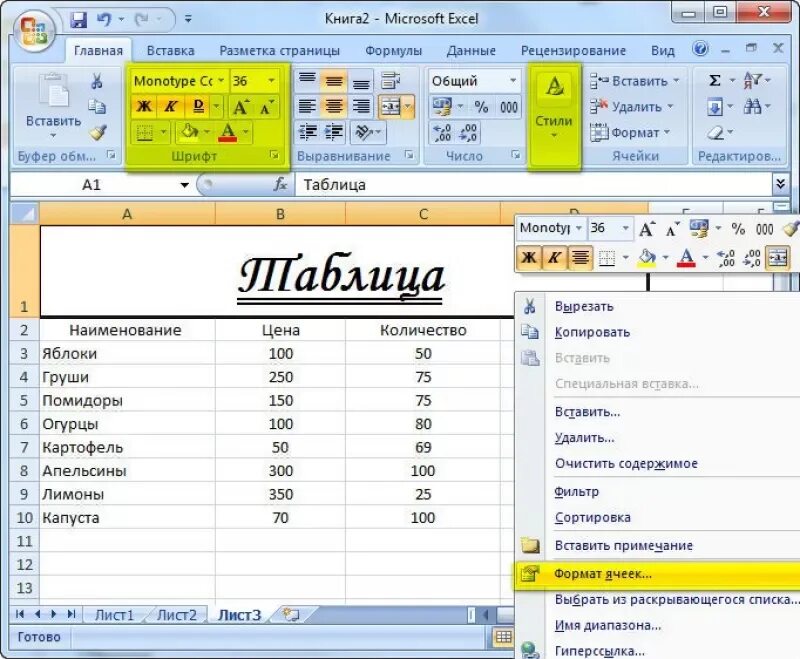Image resolution: width=800 pixels, height=659 pixels.
Task: Open number format dropdown Общий
Action: pos(513,81)
